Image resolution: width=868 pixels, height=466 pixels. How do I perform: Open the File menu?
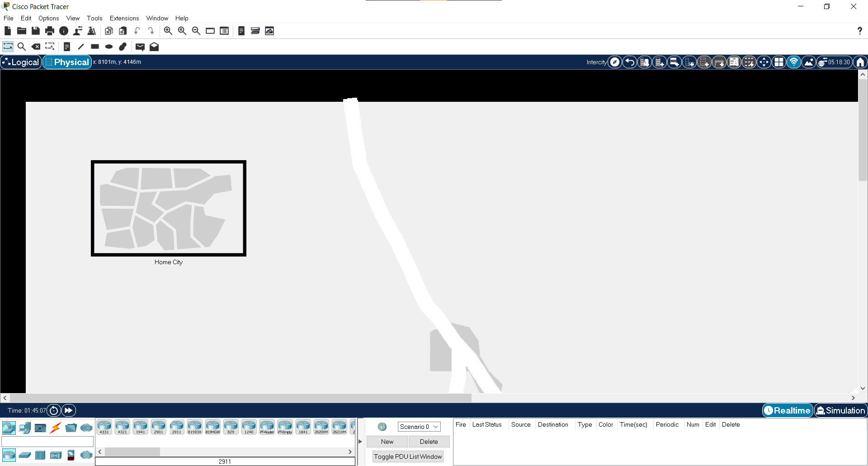tap(9, 18)
